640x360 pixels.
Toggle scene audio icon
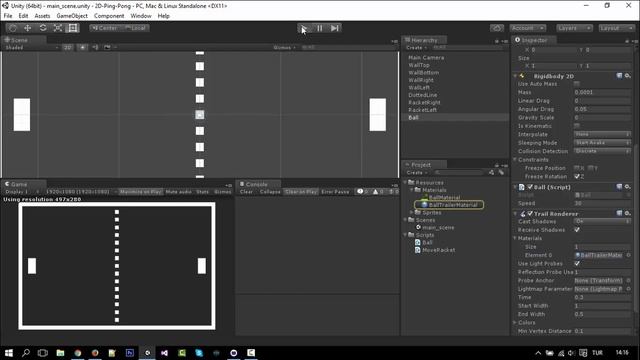click(96, 47)
